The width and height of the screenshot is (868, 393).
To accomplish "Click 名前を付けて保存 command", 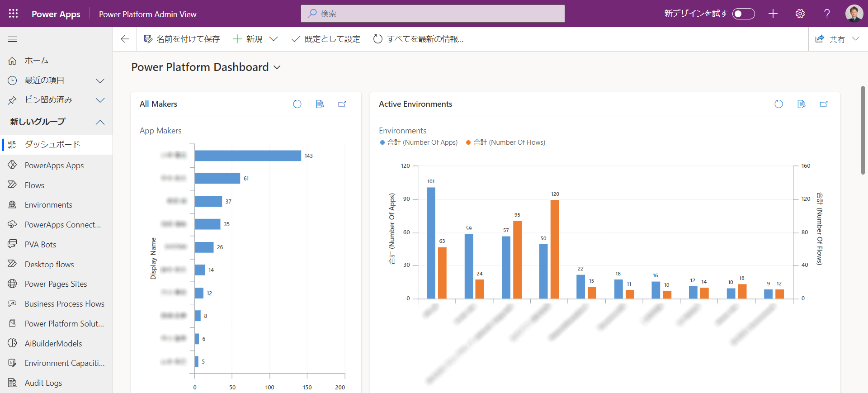I will (182, 39).
